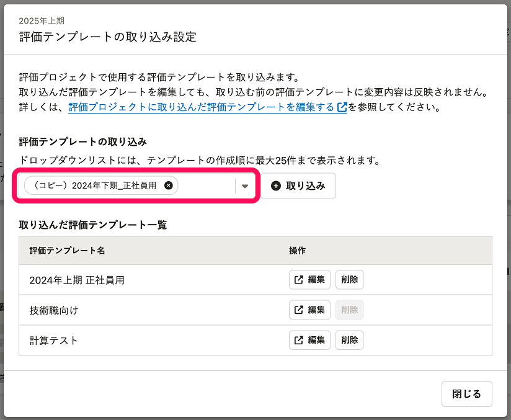This screenshot has height=420, width=511.
Task: Close the dialog with the 閉じる button
Action: pyautogui.click(x=466, y=394)
